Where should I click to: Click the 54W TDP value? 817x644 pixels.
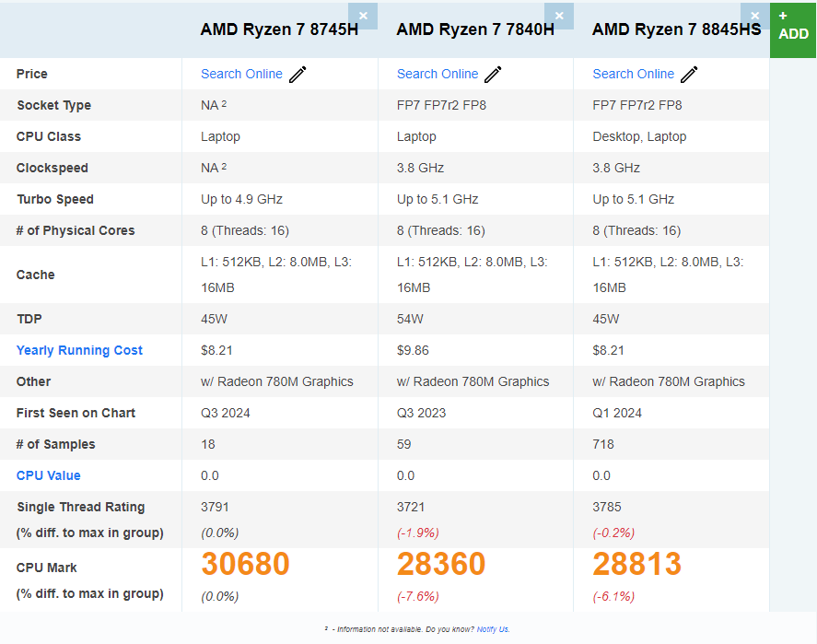[x=410, y=319]
